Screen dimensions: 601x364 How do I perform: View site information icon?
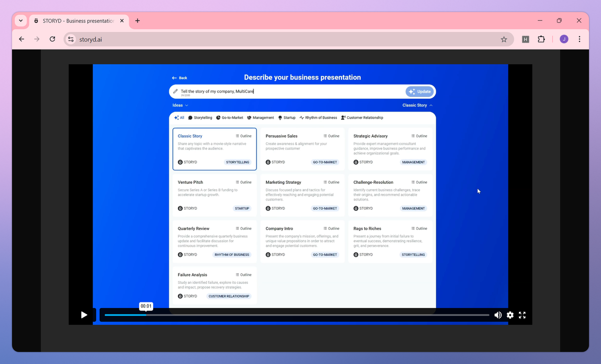71,39
